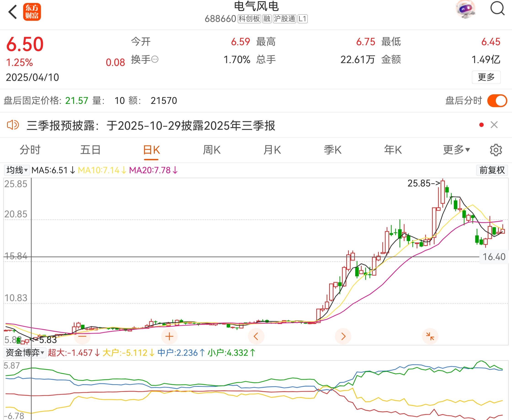Open the robot AI assistant icon
The height and width of the screenshot is (420, 512).
click(x=465, y=9)
